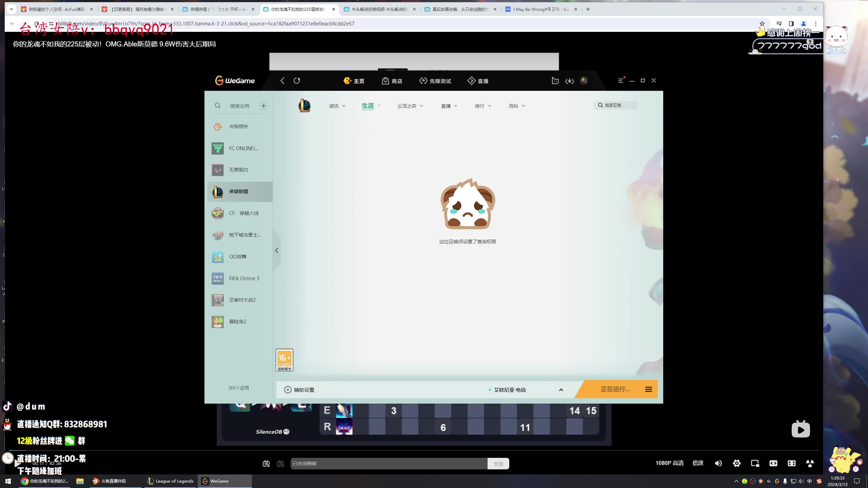Select 地下城与勇士 in the game list
The width and height of the screenshot is (868, 488).
coord(240,235)
